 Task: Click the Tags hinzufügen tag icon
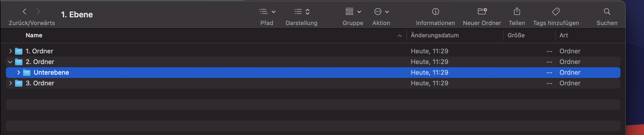[x=556, y=11]
